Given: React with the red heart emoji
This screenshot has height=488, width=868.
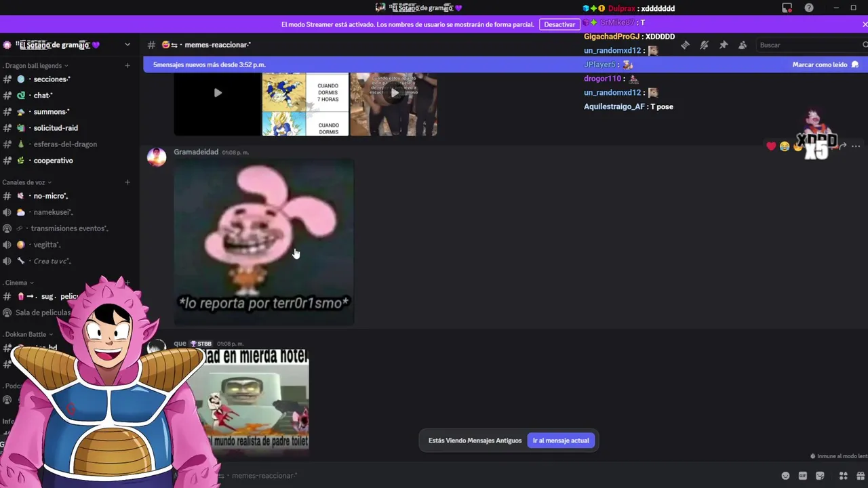Looking at the screenshot, I should [771, 146].
